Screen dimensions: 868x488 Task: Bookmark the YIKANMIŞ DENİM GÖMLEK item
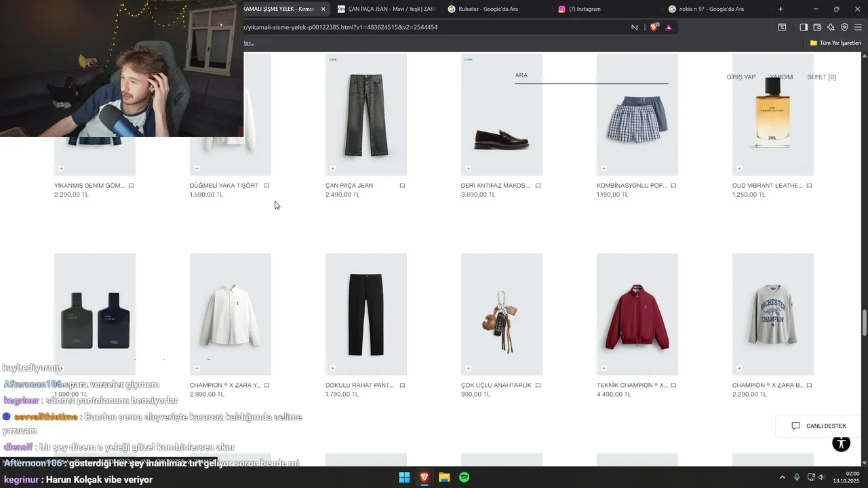131,186
